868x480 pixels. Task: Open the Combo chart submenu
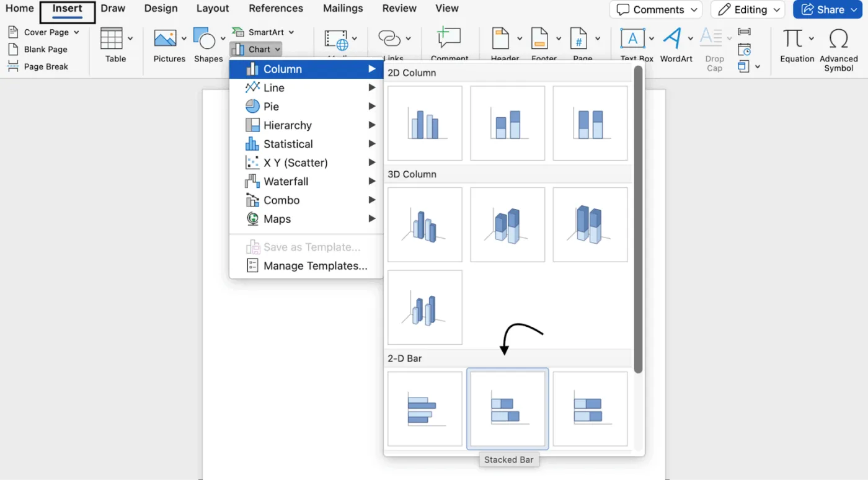[306, 200]
